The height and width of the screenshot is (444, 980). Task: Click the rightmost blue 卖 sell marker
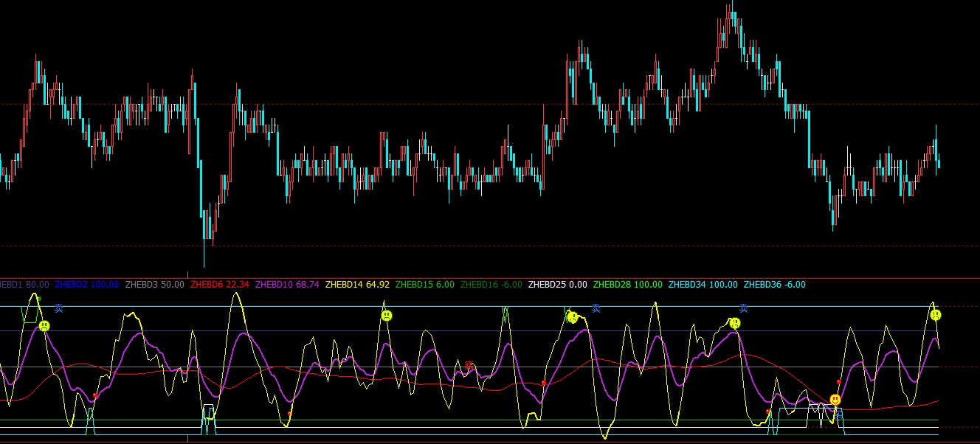tap(745, 308)
